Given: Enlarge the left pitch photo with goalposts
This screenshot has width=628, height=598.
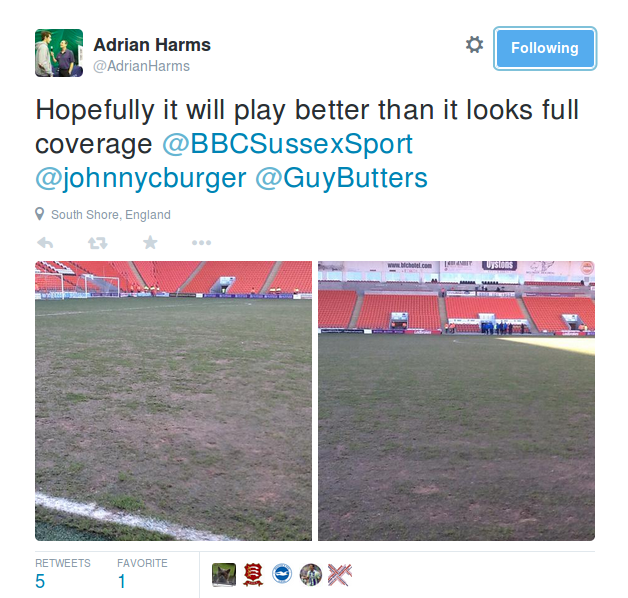Looking at the screenshot, I should click(173, 401).
